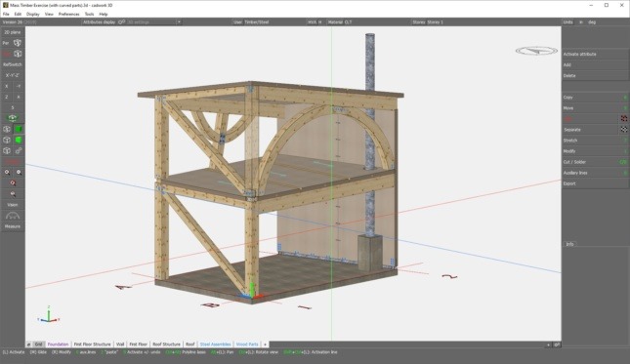Click the checkered icon beside Separate
This screenshot has width=630, height=364.
(623, 130)
